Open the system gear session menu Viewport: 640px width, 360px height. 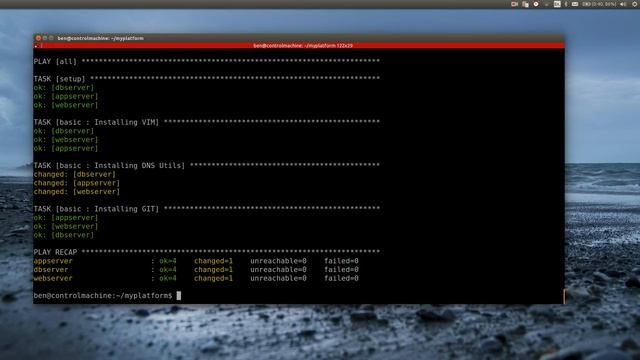634,4
